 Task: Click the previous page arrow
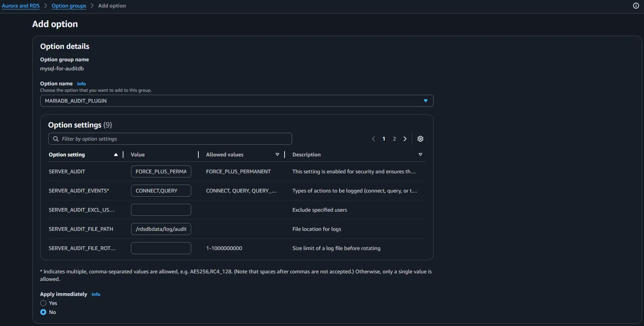[x=373, y=139]
